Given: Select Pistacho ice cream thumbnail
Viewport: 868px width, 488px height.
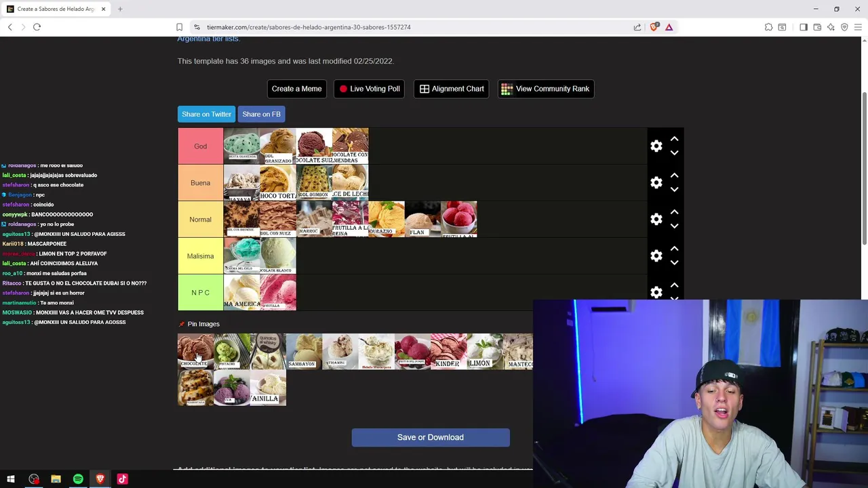Looking at the screenshot, I should coord(232,351).
